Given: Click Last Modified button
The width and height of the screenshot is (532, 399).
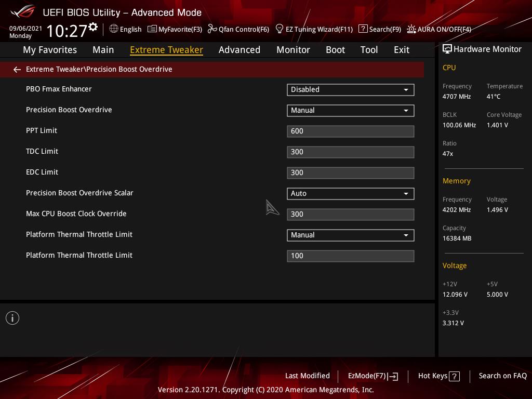Looking at the screenshot, I should tap(308, 376).
